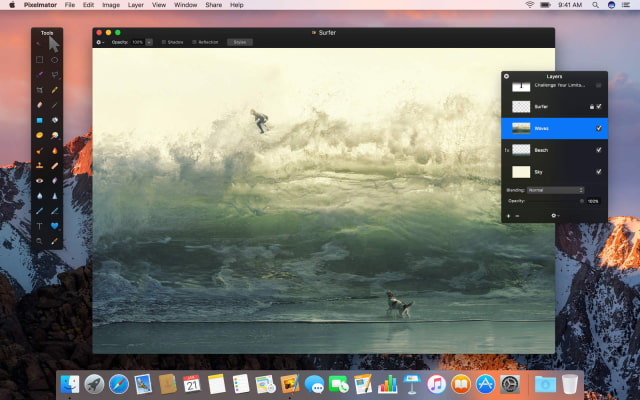Viewport: 640px width, 400px height.
Task: Choose the heart Shape tool
Action: [x=55, y=226]
